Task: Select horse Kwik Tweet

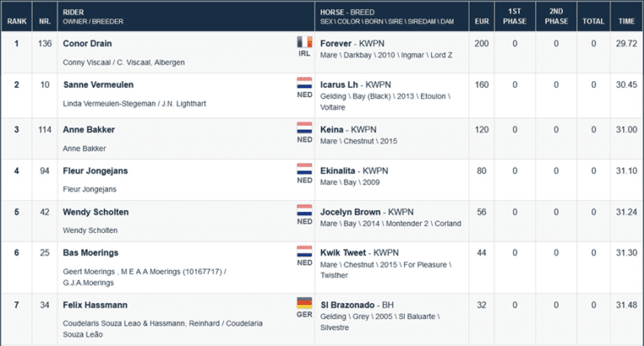Action: [x=343, y=253]
